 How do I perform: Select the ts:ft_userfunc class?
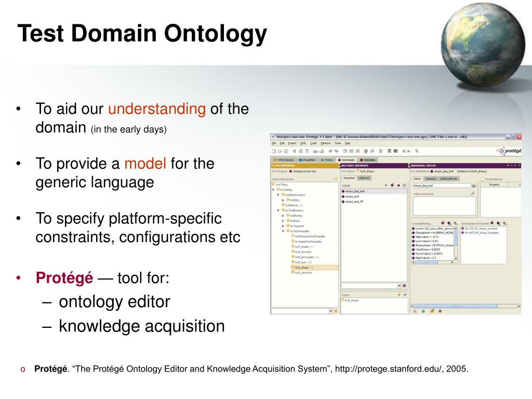click(302, 273)
